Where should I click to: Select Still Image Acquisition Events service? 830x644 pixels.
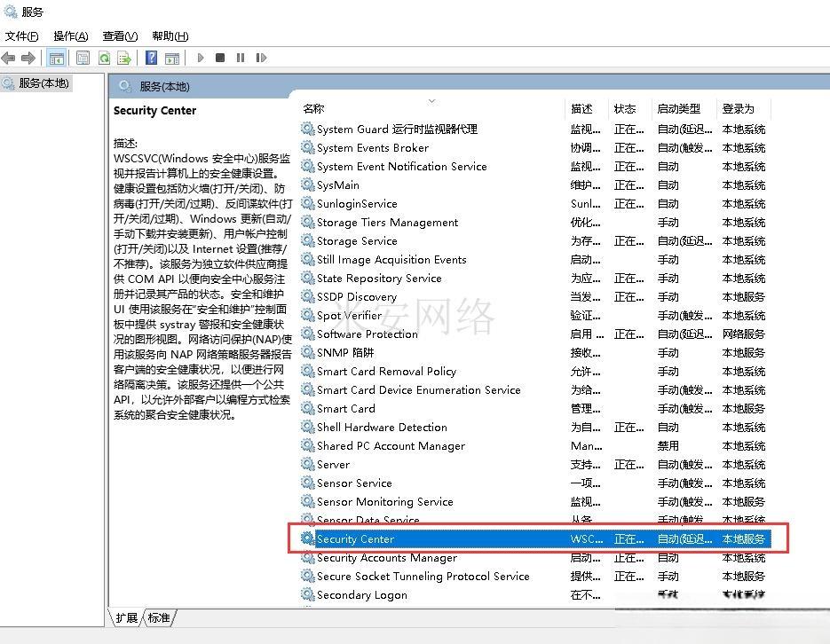coord(391,260)
